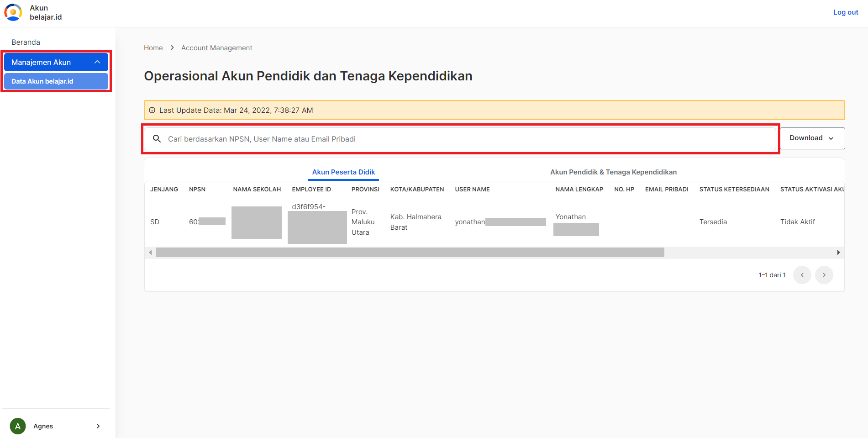Click the Agnes avatar circle
The width and height of the screenshot is (868, 438).
coord(18,426)
